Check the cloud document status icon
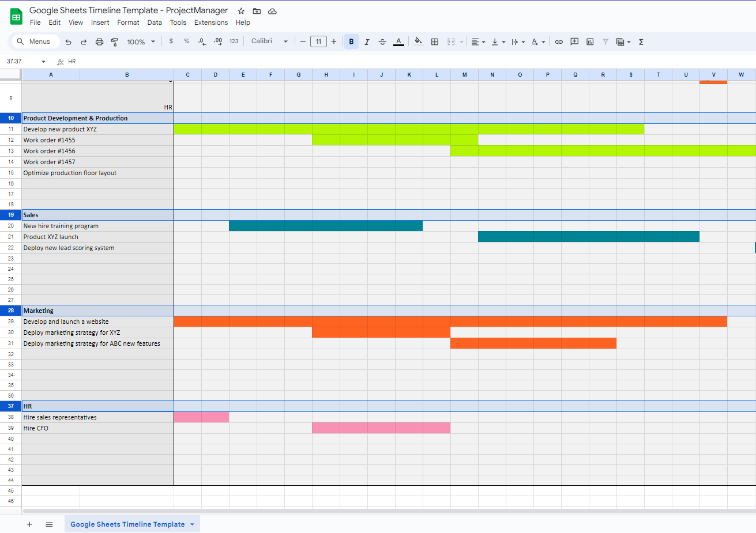This screenshot has height=533, width=756. tap(272, 11)
